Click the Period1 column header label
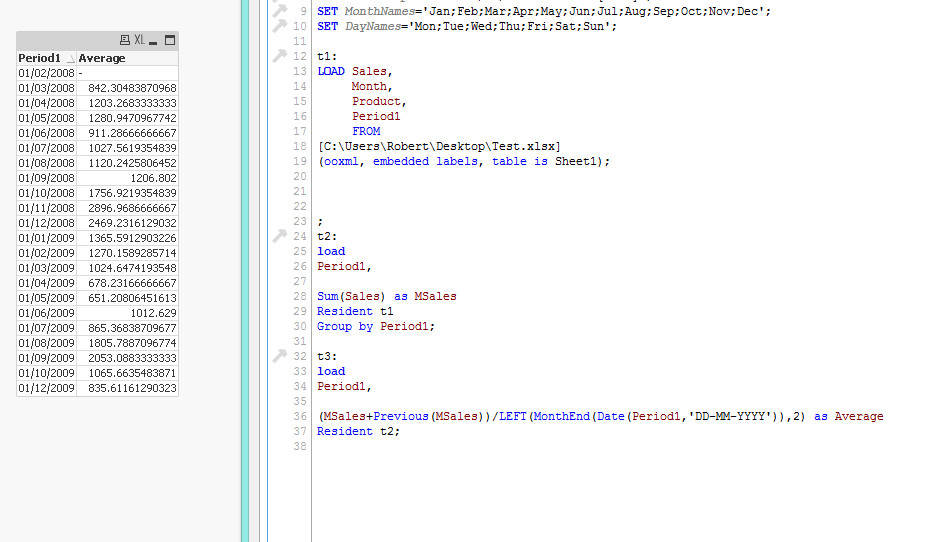Viewport: 937px width, 542px height. 39,58
